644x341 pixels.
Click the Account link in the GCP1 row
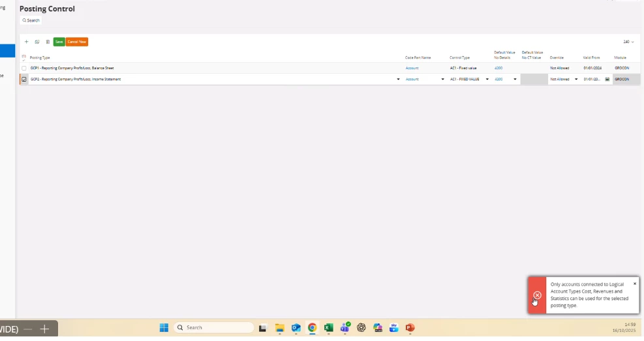pyautogui.click(x=412, y=68)
